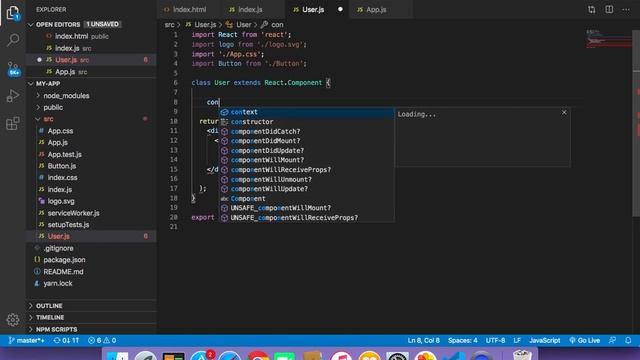Choose the context suggestion
The image size is (640, 360).
tap(307, 112)
